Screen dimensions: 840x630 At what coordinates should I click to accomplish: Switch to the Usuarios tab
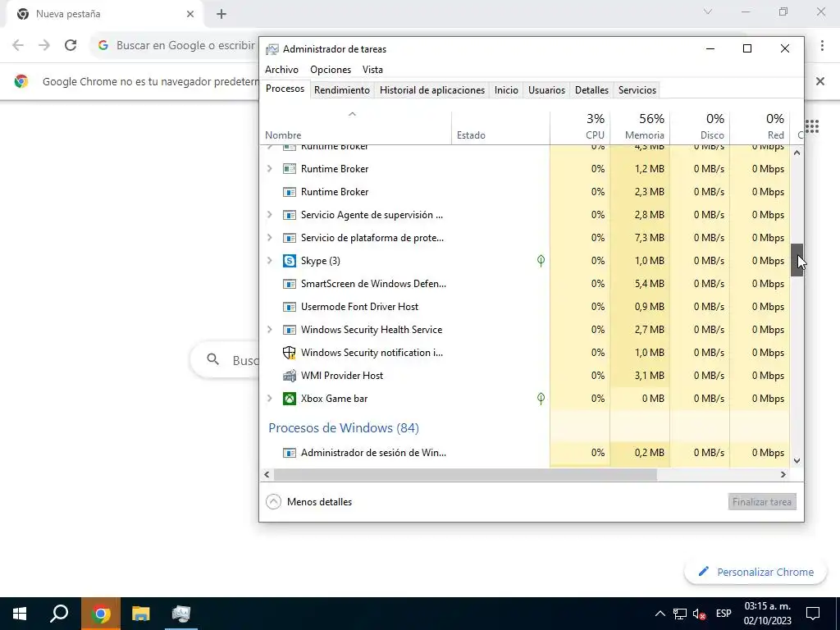coord(546,90)
